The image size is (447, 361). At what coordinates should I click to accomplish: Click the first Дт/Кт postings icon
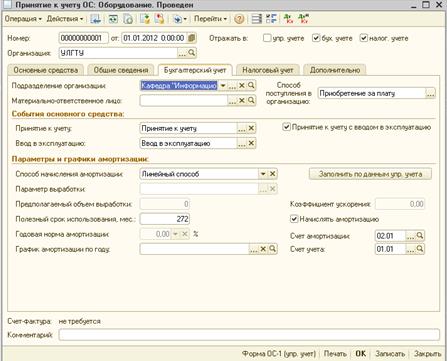click(288, 19)
